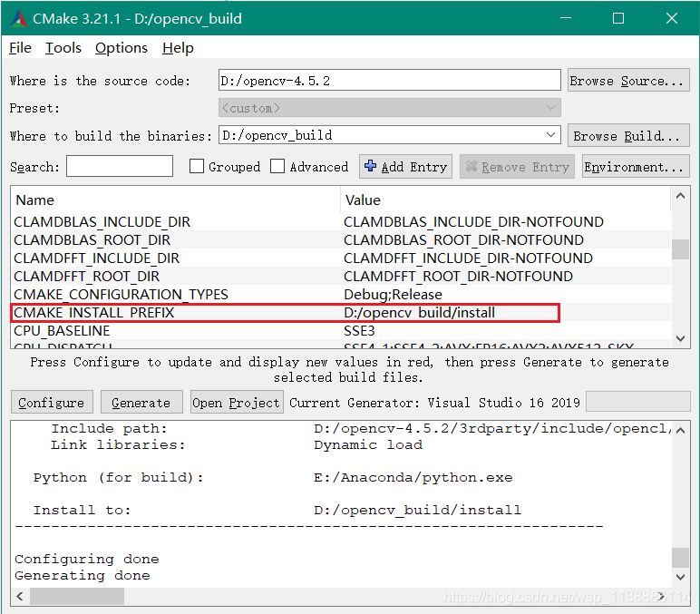The image size is (700, 614).
Task: Click the Add Entry button
Action: point(406,167)
